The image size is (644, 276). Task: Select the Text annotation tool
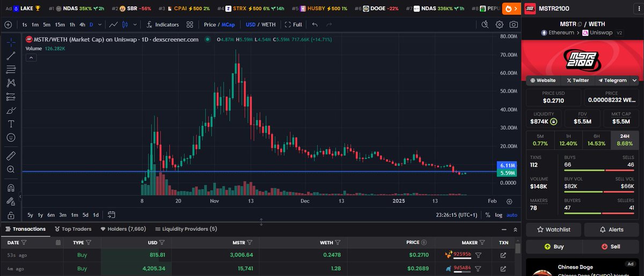(x=11, y=124)
